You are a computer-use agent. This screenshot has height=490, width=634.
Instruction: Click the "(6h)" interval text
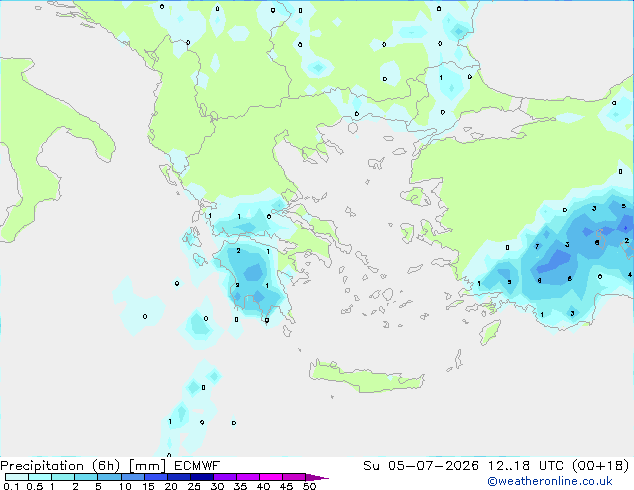pyautogui.click(x=106, y=466)
